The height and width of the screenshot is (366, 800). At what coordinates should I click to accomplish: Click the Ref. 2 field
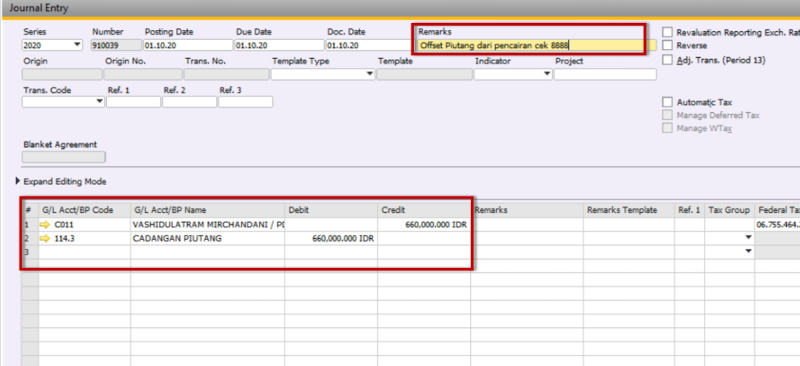(189, 102)
